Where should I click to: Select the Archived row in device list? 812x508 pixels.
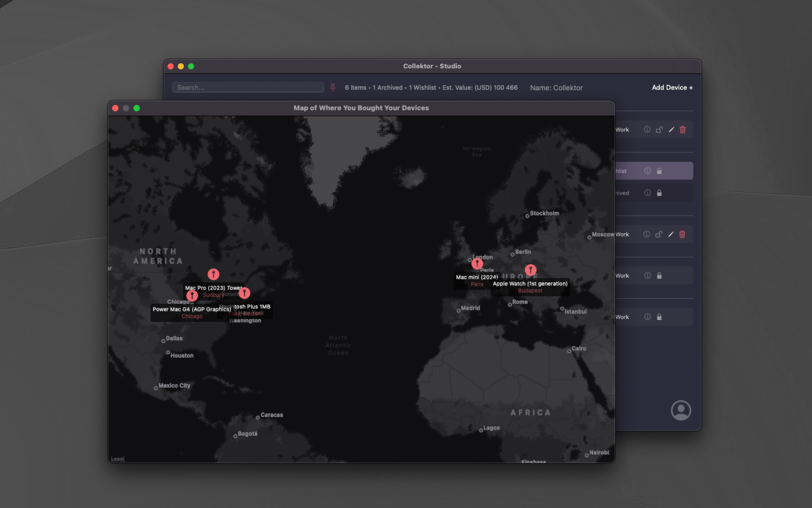(x=654, y=193)
